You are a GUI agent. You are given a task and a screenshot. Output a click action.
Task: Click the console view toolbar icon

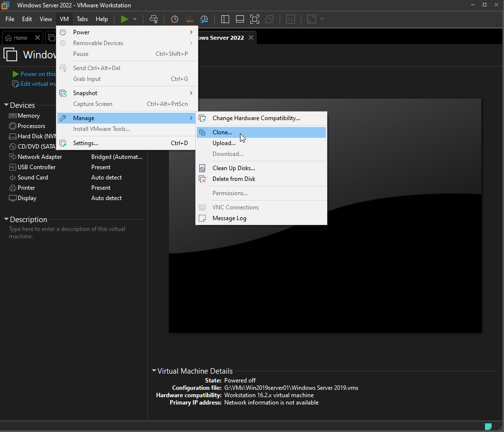291,19
